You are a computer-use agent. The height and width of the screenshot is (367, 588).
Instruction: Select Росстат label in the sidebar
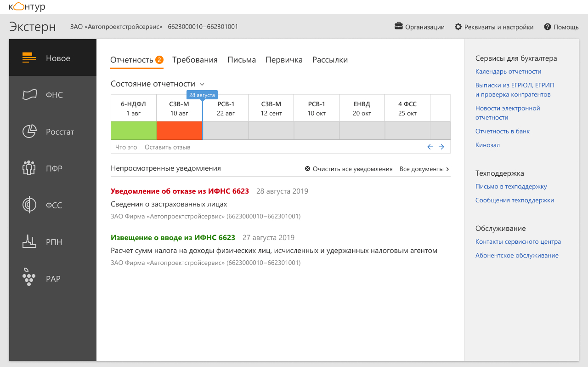pos(60,132)
